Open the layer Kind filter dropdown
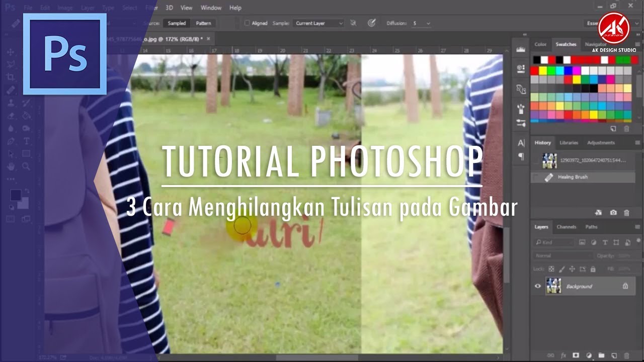The width and height of the screenshot is (644, 362). tap(553, 242)
